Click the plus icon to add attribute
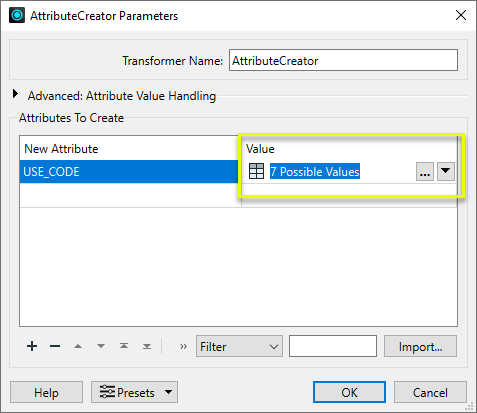This screenshot has width=477, height=413. (x=32, y=346)
